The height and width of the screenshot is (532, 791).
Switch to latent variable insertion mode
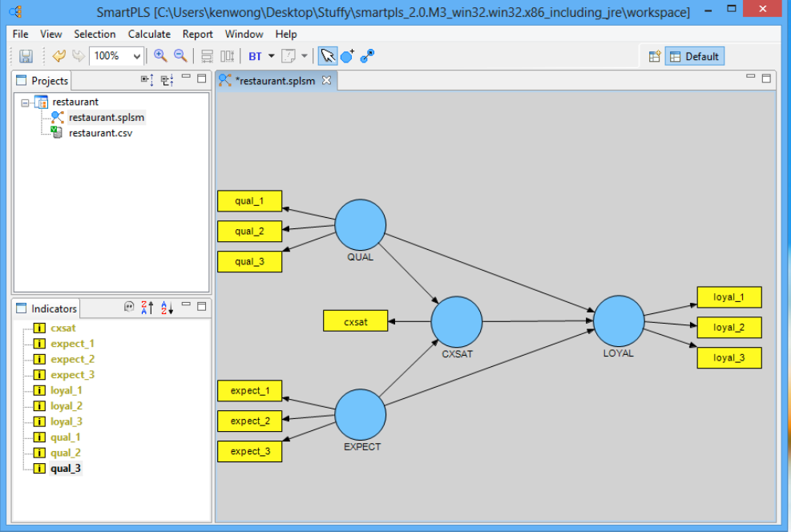pyautogui.click(x=347, y=56)
